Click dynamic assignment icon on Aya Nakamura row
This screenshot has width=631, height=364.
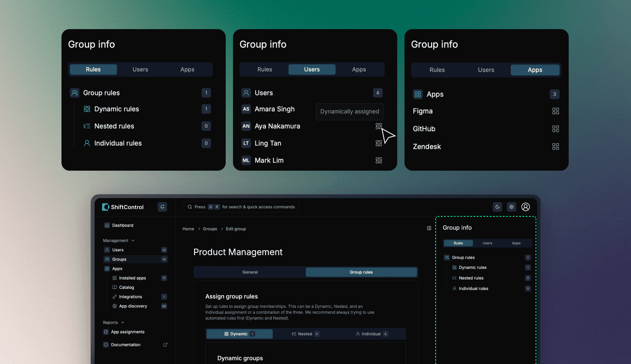tap(379, 126)
